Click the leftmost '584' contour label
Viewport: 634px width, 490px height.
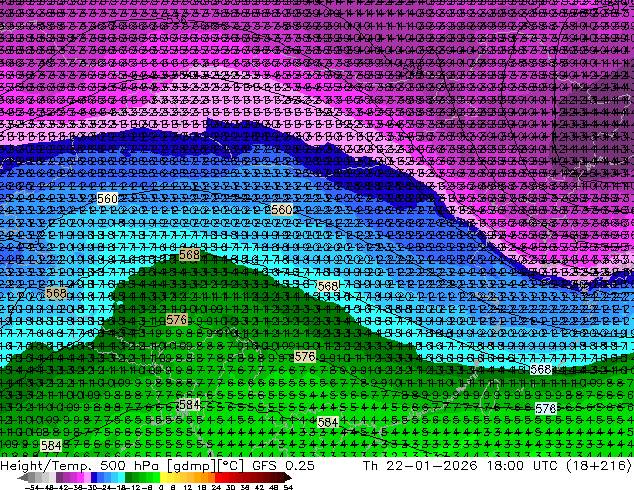(51, 446)
